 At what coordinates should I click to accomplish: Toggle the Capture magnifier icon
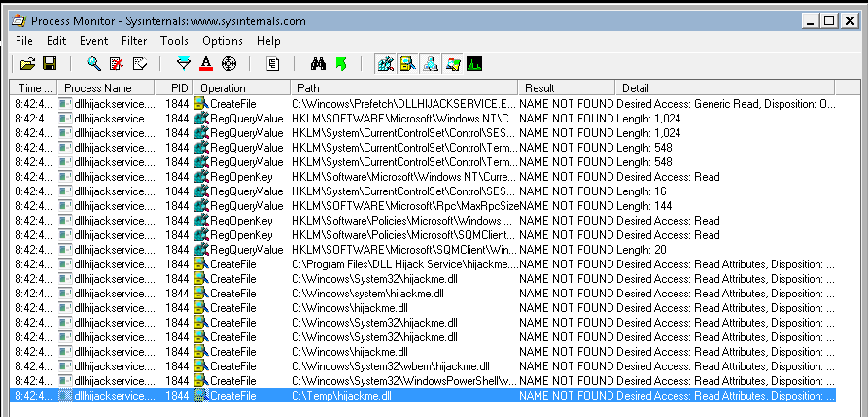pos(94,64)
